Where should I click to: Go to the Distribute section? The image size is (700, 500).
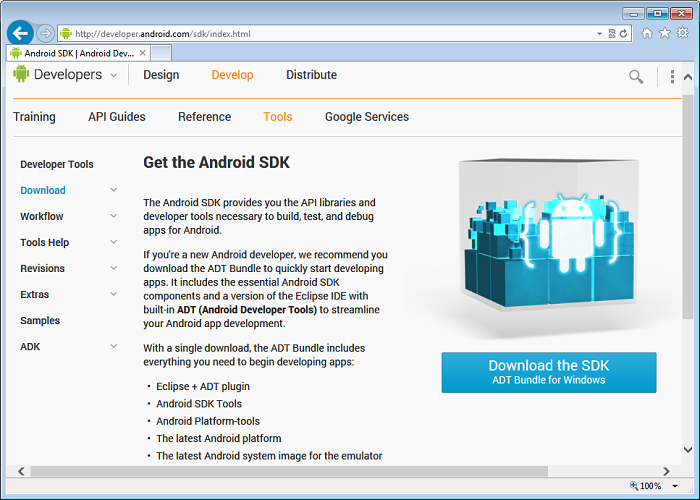pos(312,75)
